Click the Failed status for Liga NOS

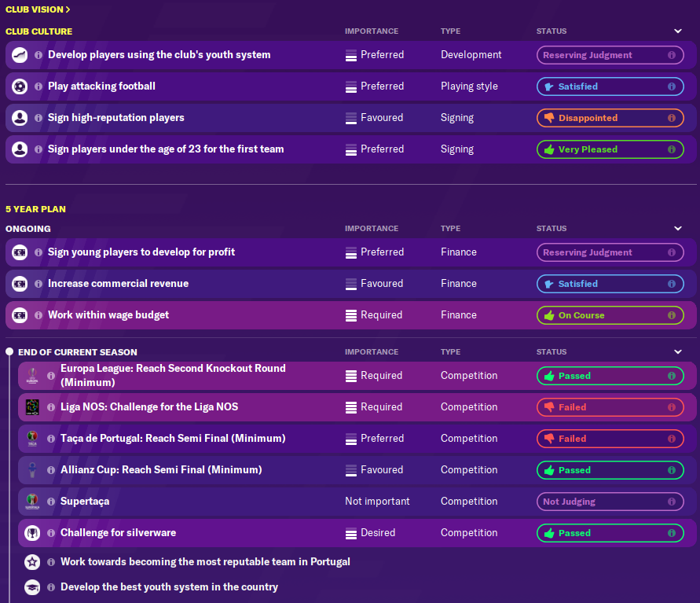click(610, 407)
